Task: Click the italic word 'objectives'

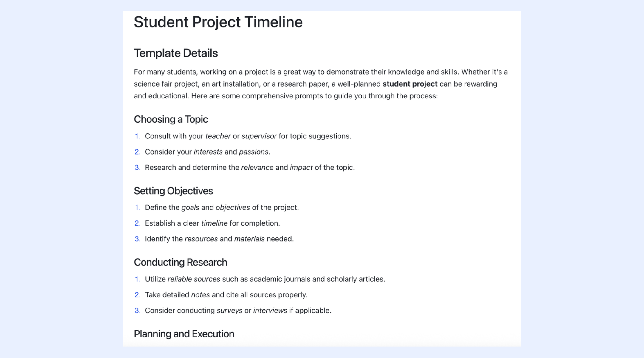Action: click(x=233, y=208)
